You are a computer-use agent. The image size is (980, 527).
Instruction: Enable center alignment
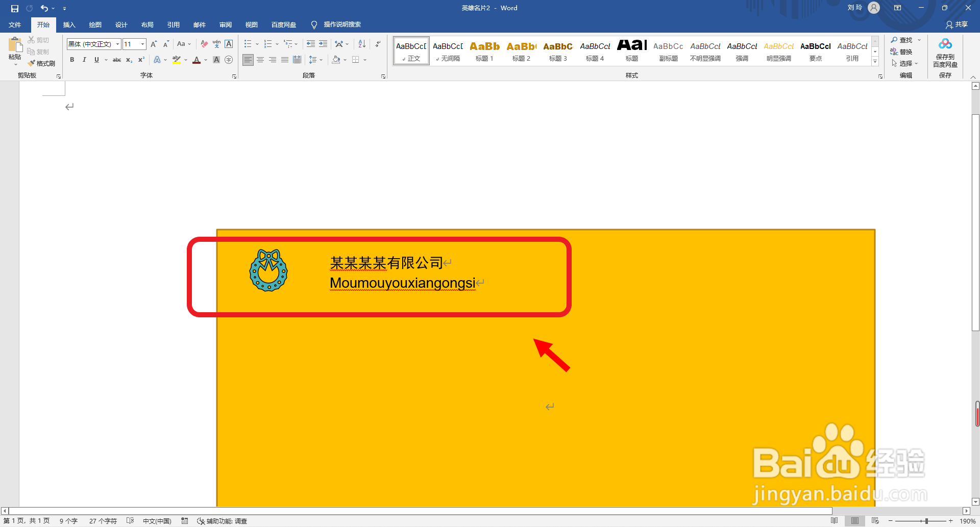(x=260, y=60)
